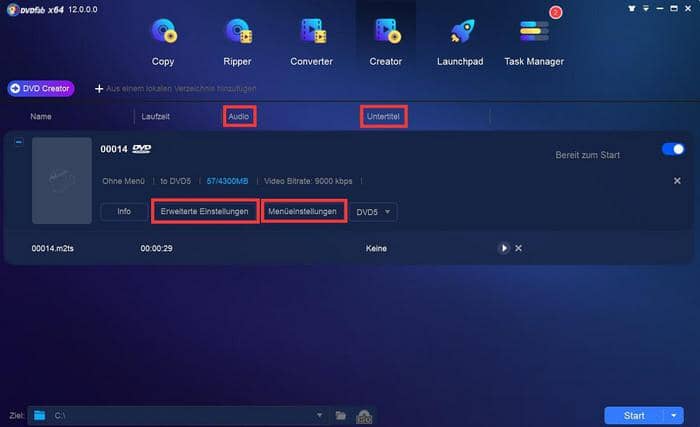Browse output folder next to Ziel path
The width and height of the screenshot is (700, 427).
(341, 415)
